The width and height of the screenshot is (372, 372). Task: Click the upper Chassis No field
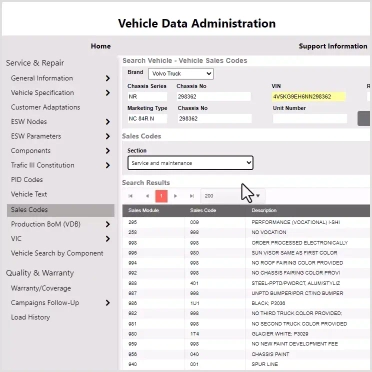(x=214, y=97)
